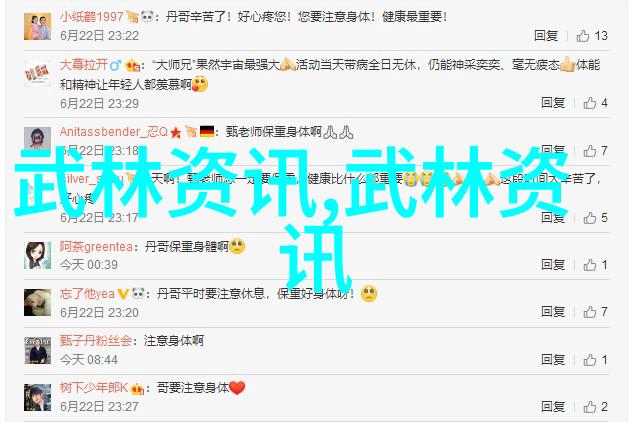The image size is (630, 422).
Task: Open 大幕拉开 username link
Action: tap(84, 64)
